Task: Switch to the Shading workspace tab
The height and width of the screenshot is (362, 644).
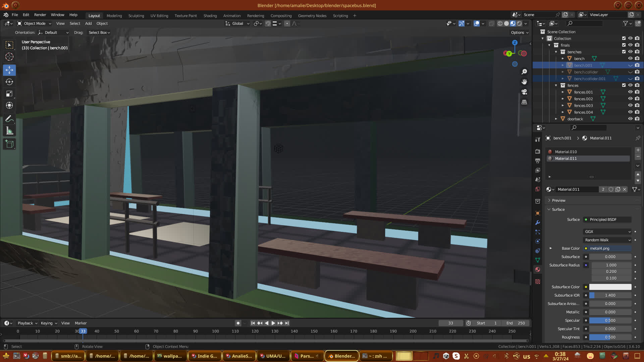Action: tap(210, 16)
